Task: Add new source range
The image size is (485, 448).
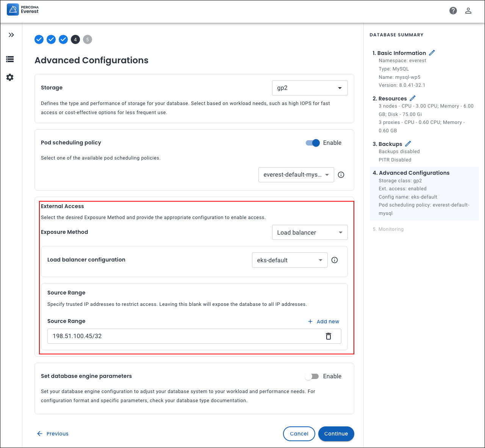Action: (x=324, y=321)
